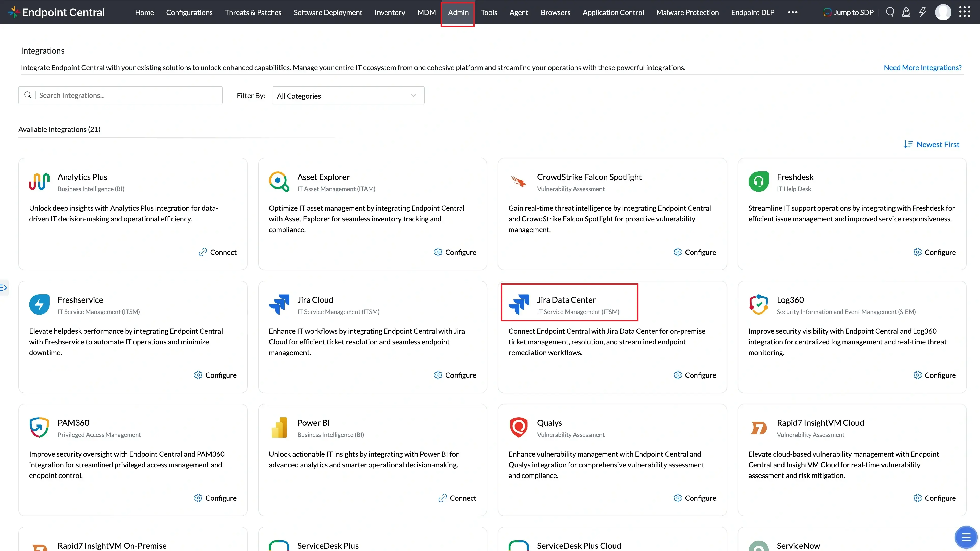The image size is (980, 551).
Task: Open the All Categories filter dropdown
Action: 348,95
